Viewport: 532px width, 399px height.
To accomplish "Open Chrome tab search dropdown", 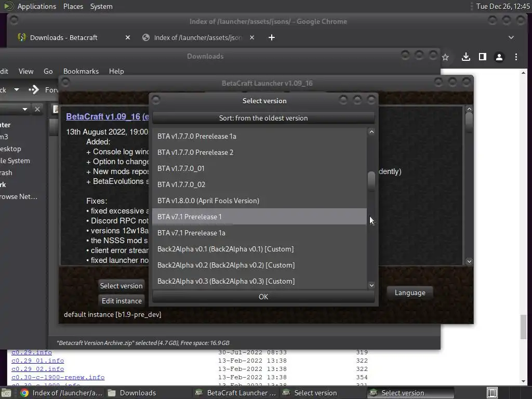I will (511, 37).
